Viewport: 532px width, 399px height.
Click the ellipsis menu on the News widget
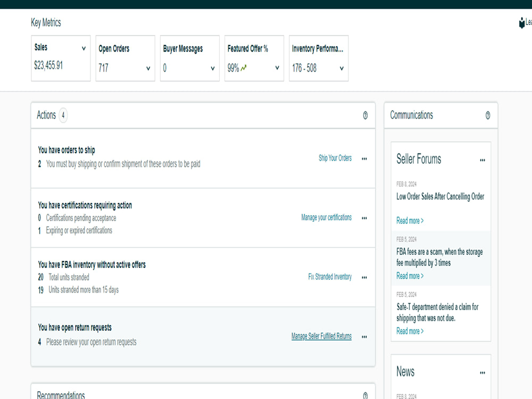tap(482, 372)
